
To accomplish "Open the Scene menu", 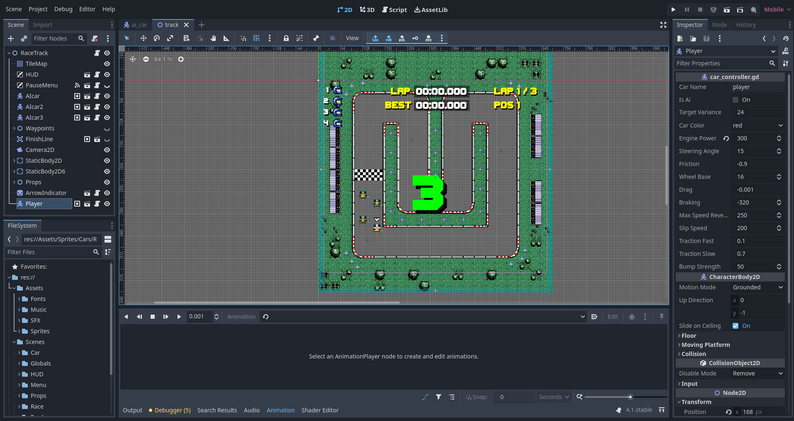I will click(14, 9).
